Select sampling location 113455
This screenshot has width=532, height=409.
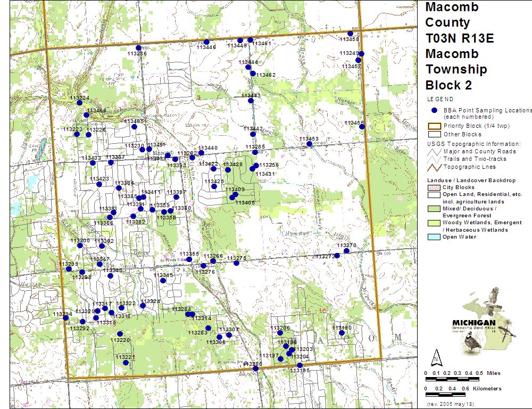pyautogui.click(x=362, y=126)
